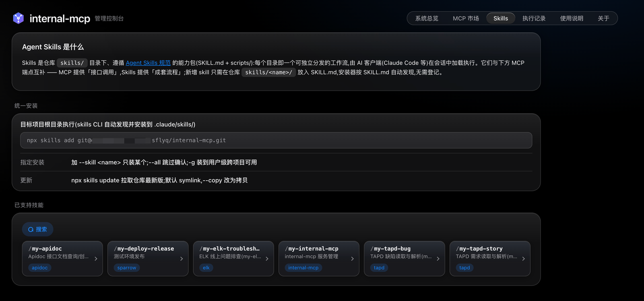Click the TAPD 需求读取与解析 description

[x=487, y=257]
